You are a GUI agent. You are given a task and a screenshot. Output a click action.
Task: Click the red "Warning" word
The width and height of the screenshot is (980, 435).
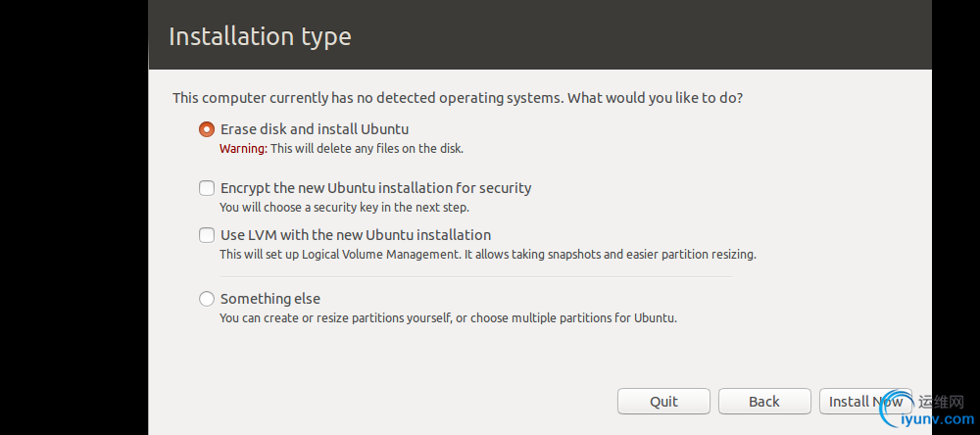(x=242, y=149)
